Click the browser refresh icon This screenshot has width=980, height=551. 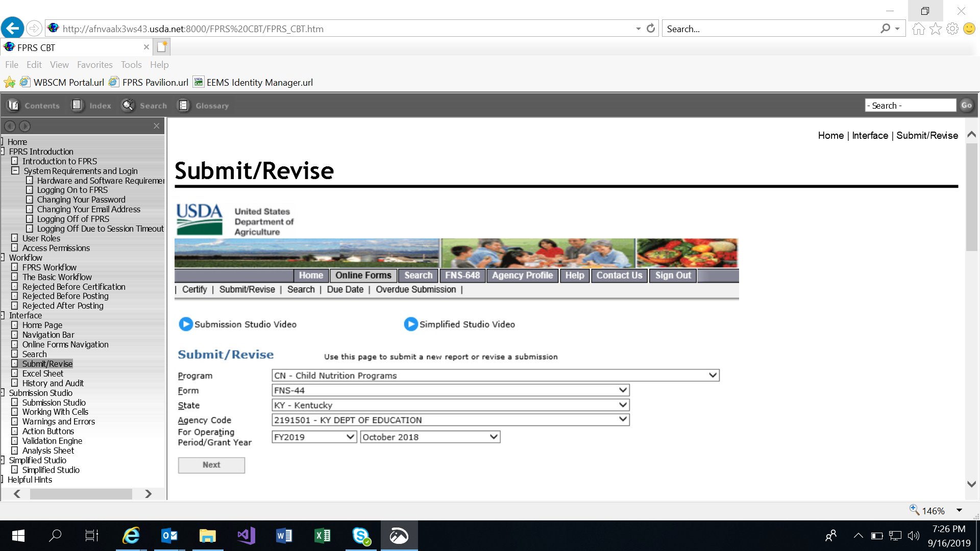coord(651,29)
